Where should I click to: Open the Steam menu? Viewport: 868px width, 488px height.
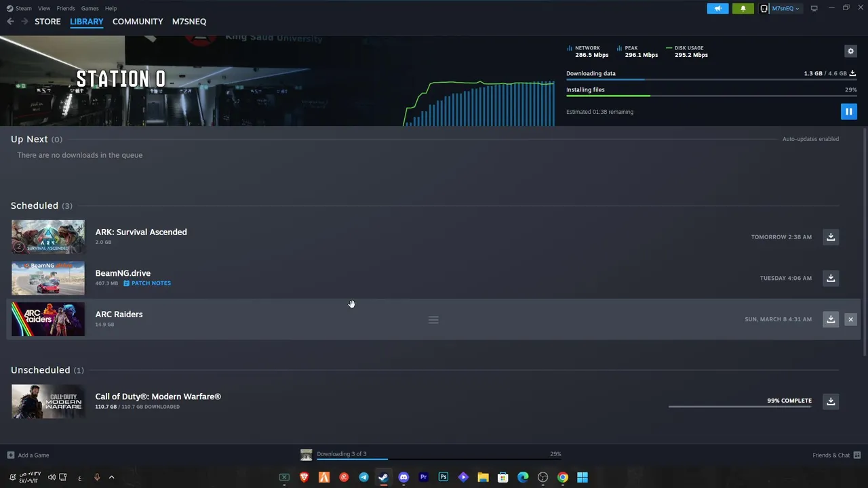(19, 8)
